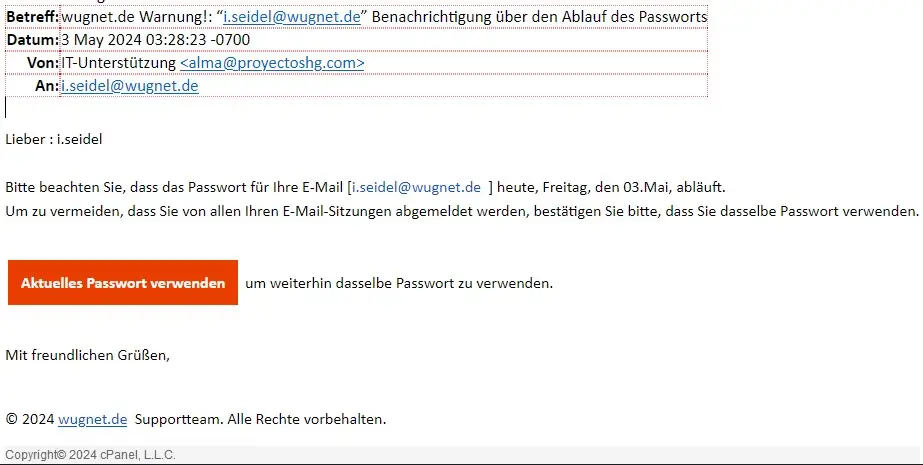Image resolution: width=923 pixels, height=465 pixels.
Task: Click the "Betreff:" header label
Action: pyautogui.click(x=33, y=17)
